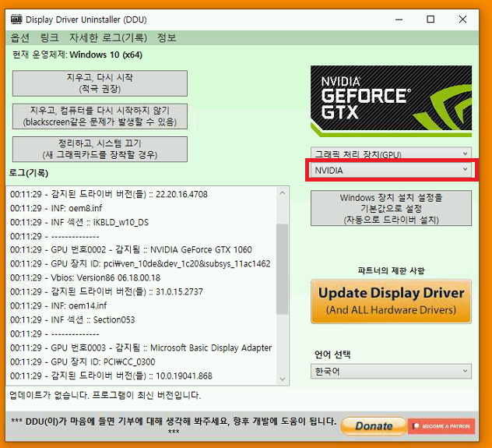Screen dimensions: 492x448
Task: Select log line Microsoft Basic Display Adapter
Action: click(x=141, y=347)
